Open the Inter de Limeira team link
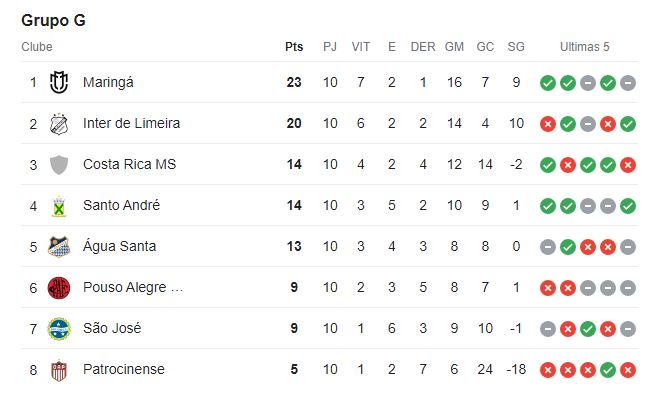The height and width of the screenshot is (402, 660). click(x=131, y=123)
